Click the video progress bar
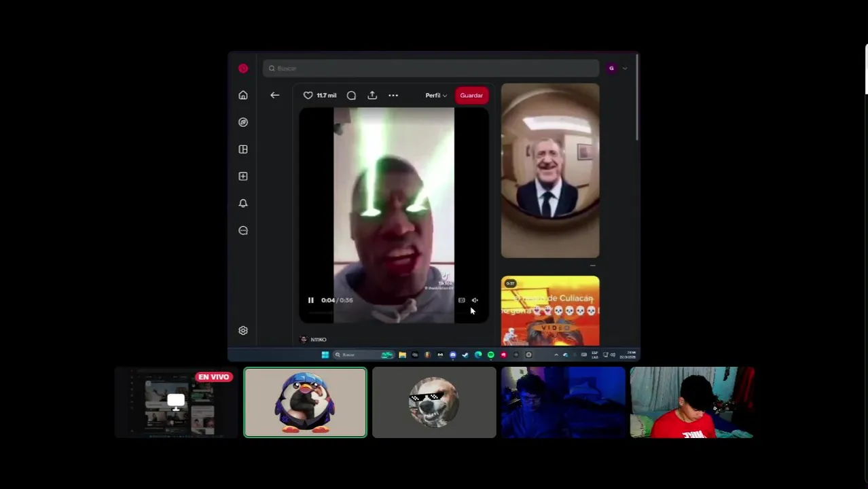 394,312
